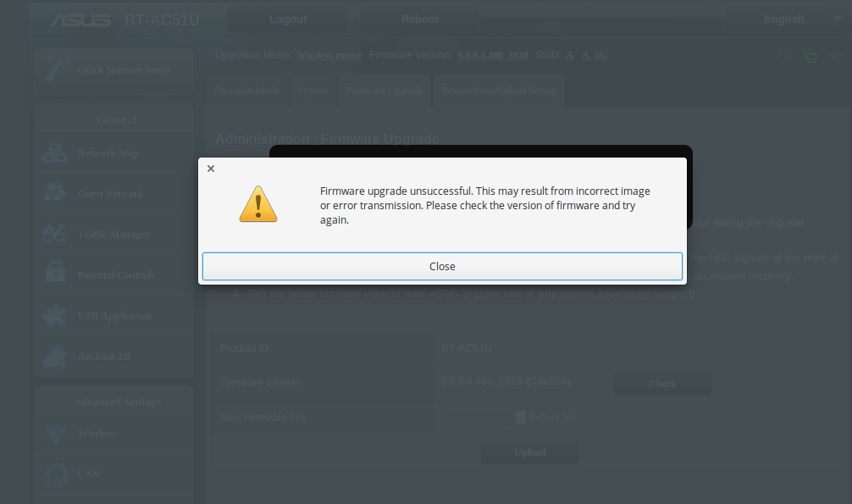
Task: Click the ASUS logo
Action: click(x=80, y=20)
